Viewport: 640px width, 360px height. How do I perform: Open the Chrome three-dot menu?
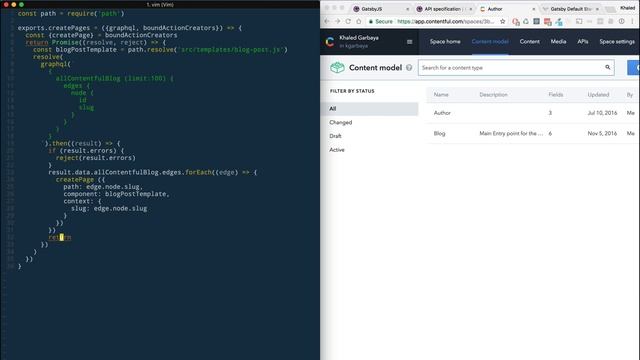point(632,21)
